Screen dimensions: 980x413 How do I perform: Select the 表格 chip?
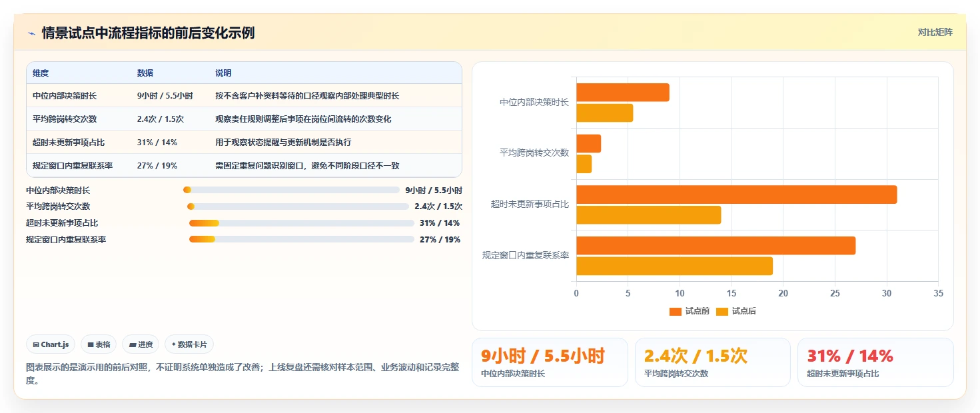click(99, 344)
